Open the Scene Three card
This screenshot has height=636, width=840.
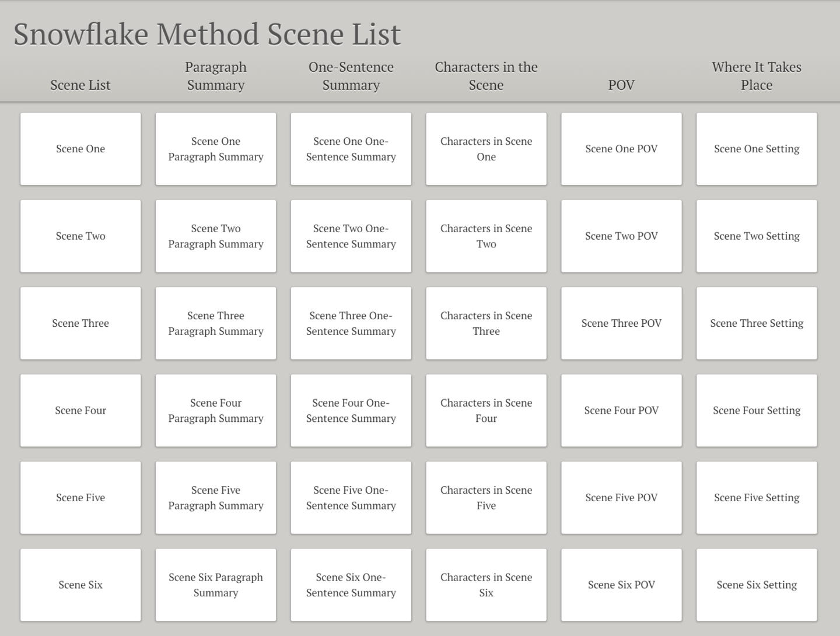[x=80, y=323]
